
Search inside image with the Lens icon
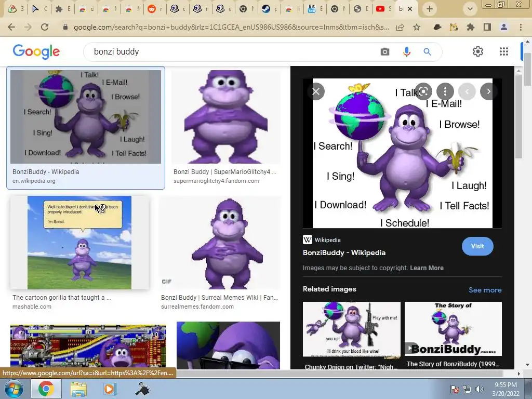(423, 91)
